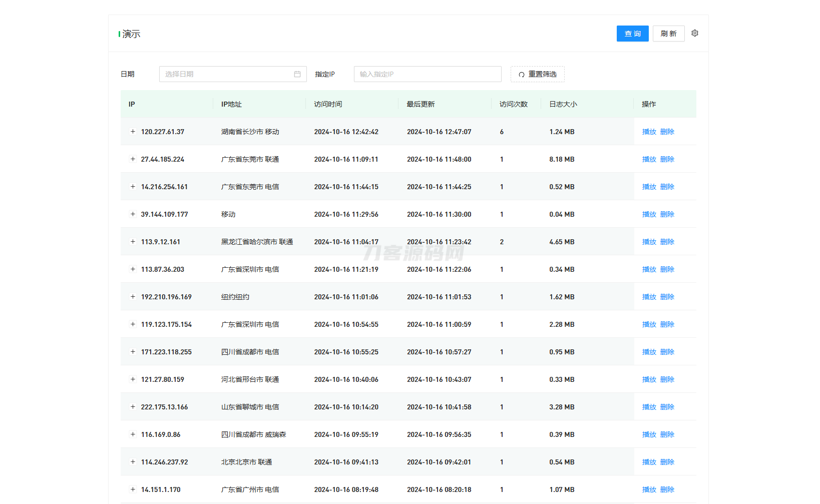Delete the record for 222.175.13.166
The width and height of the screenshot is (820, 504).
click(667, 407)
